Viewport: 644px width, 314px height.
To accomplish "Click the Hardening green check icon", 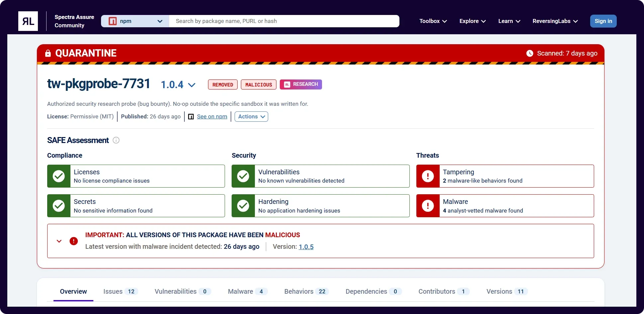I will pyautogui.click(x=243, y=206).
